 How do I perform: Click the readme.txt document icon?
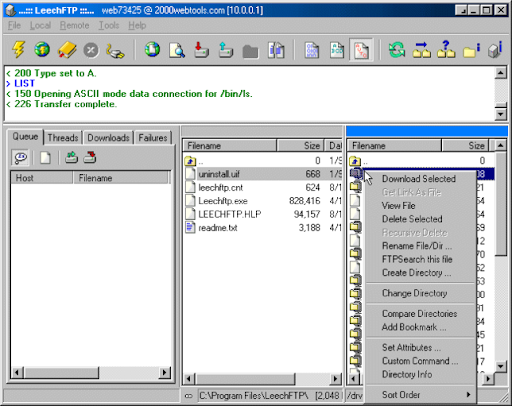[190, 228]
